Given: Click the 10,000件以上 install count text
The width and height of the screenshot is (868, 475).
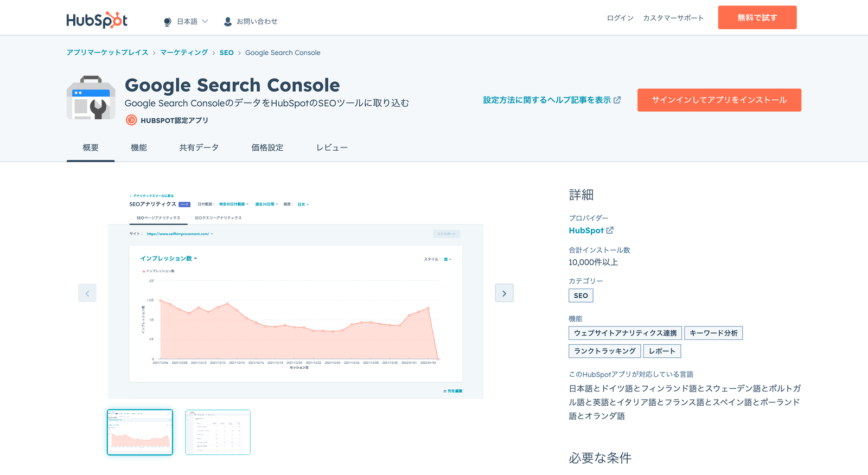Looking at the screenshot, I should (x=593, y=262).
